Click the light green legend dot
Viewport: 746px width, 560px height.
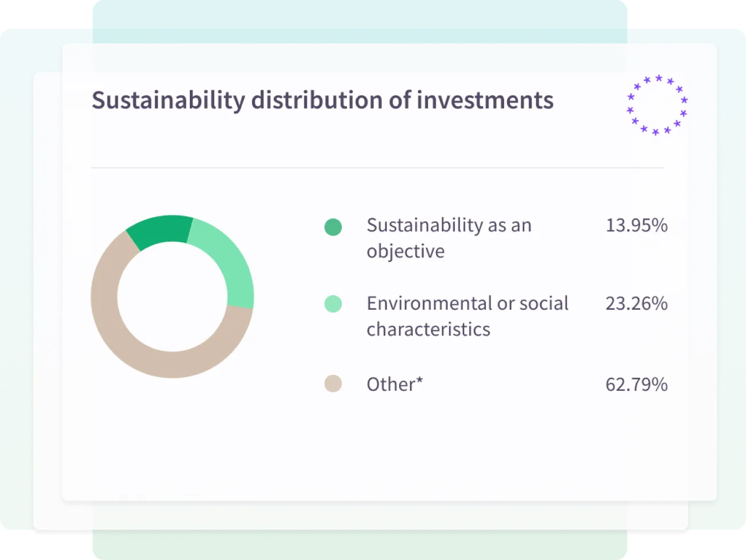[x=333, y=304]
